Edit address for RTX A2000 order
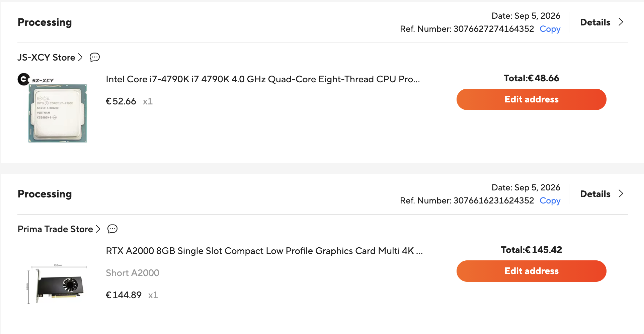This screenshot has width=644, height=334. pos(531,271)
